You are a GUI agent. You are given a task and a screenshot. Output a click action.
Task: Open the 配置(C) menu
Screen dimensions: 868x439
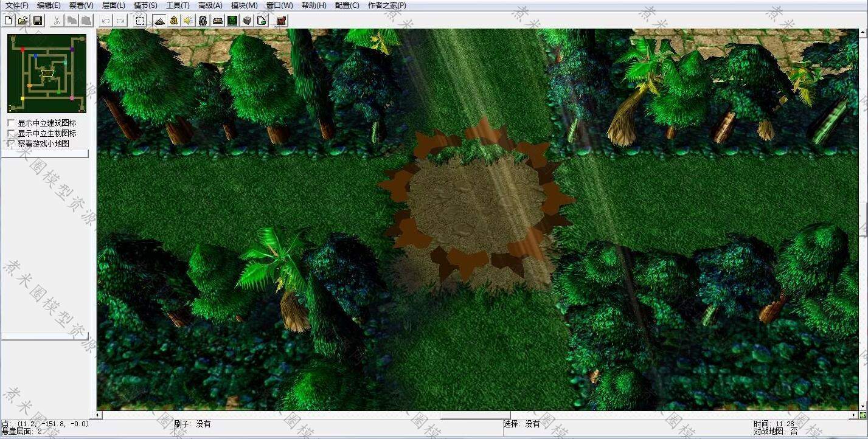click(347, 5)
